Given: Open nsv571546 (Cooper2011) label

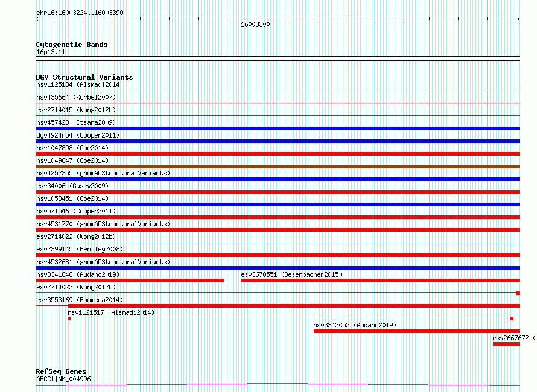Looking at the screenshot, I should click(x=76, y=211).
